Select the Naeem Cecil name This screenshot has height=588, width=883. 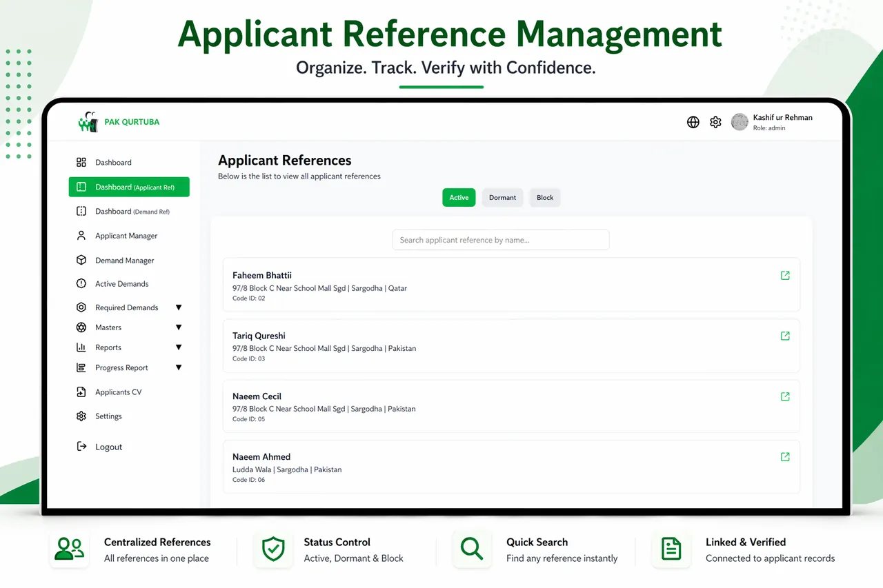(257, 396)
